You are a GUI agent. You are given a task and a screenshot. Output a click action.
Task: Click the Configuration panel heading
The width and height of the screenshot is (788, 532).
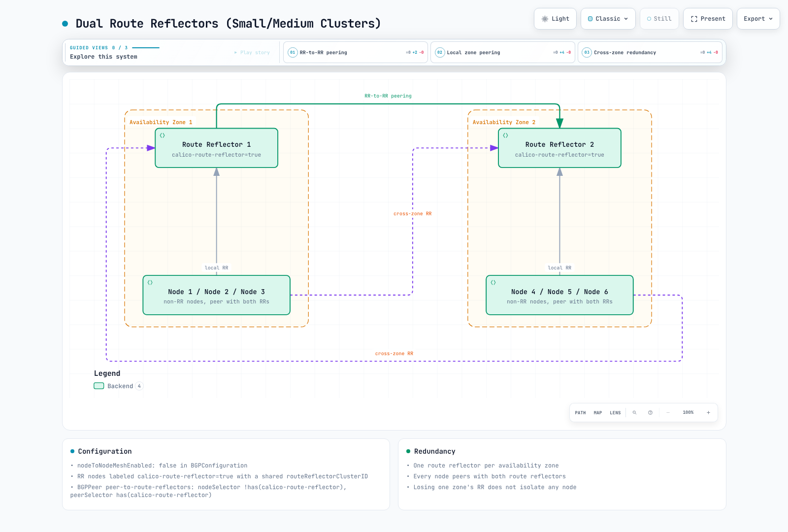pos(105,451)
